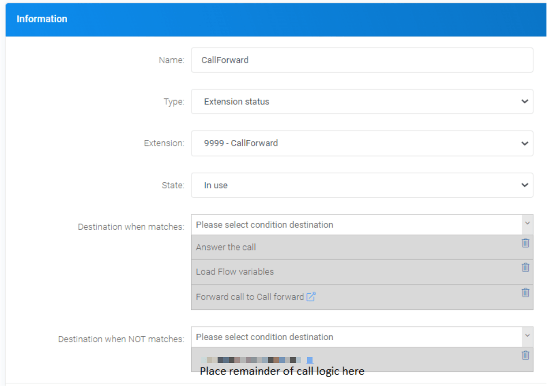Click into the Name field containing CallForward
551x392 pixels.
pyautogui.click(x=362, y=60)
